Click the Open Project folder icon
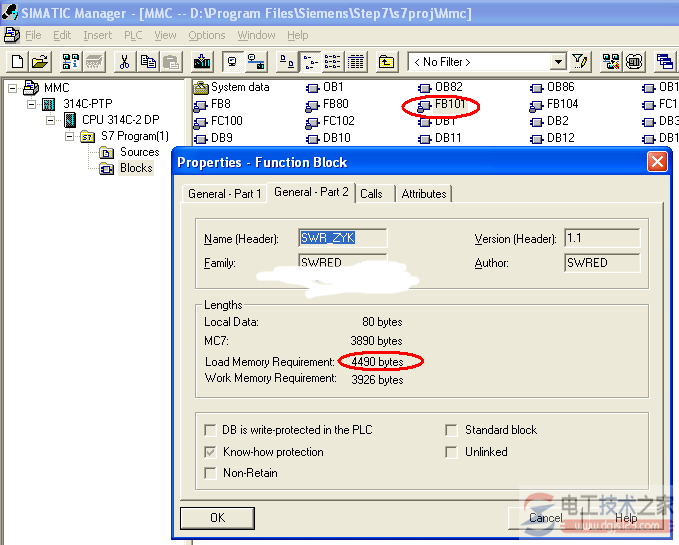 40,62
